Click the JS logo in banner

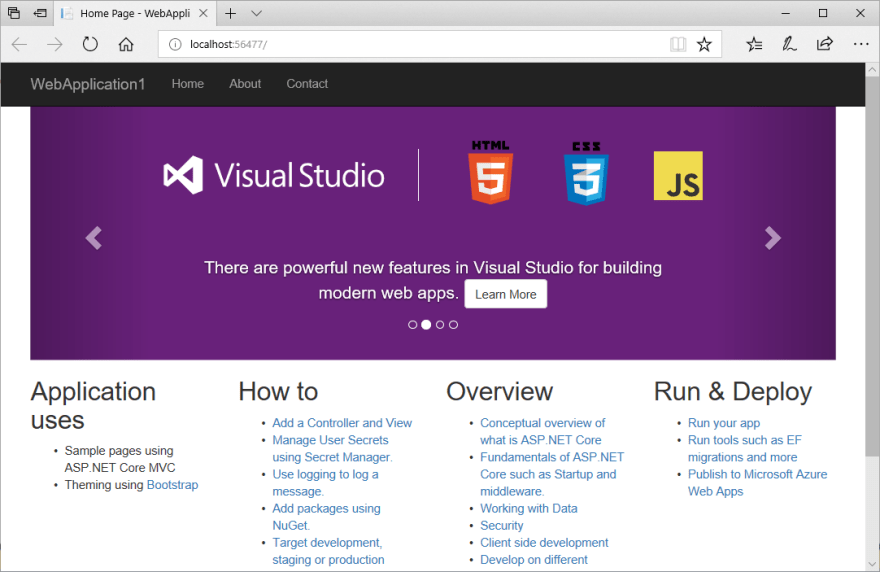click(x=678, y=176)
